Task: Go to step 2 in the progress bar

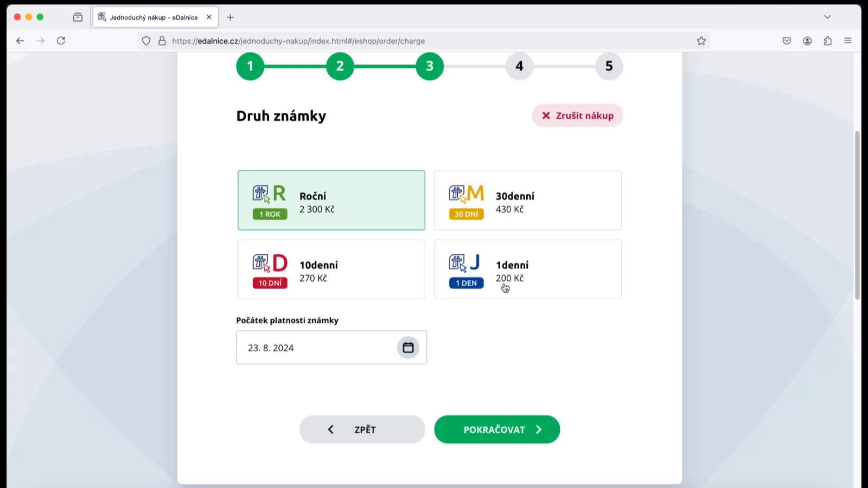Action: tap(340, 66)
